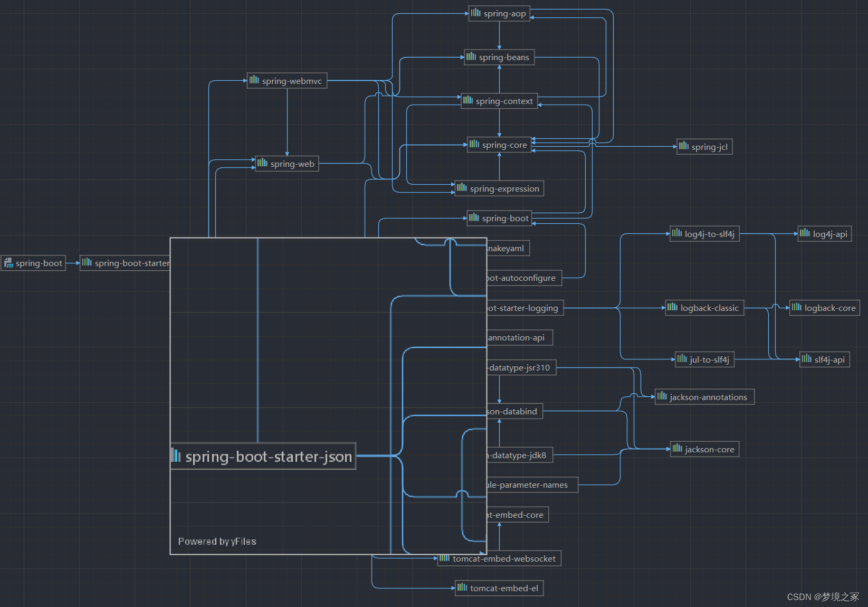Select the jackson-databind node

click(514, 411)
